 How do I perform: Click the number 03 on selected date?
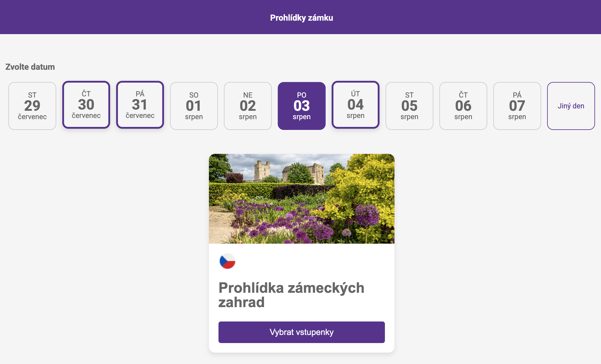(x=302, y=106)
